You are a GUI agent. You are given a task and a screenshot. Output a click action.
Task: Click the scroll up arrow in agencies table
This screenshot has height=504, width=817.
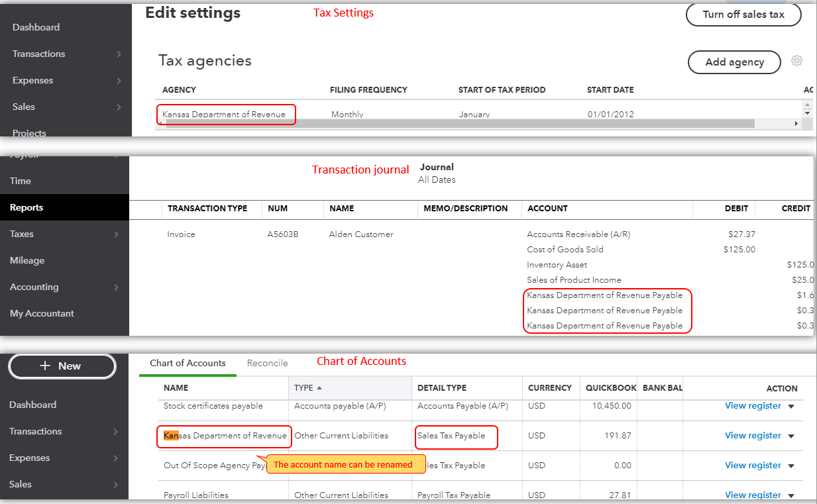pyautogui.click(x=807, y=105)
